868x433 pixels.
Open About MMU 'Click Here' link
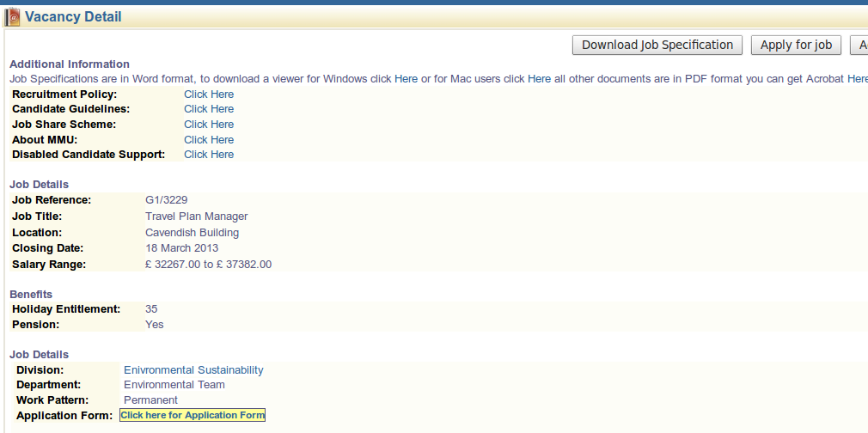(x=209, y=139)
